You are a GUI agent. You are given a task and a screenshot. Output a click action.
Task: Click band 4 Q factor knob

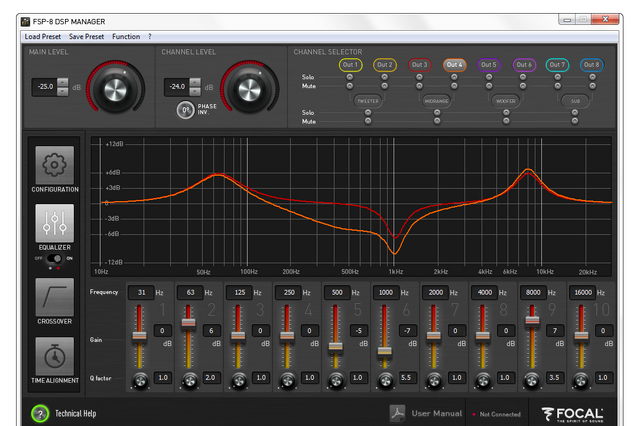point(287,380)
